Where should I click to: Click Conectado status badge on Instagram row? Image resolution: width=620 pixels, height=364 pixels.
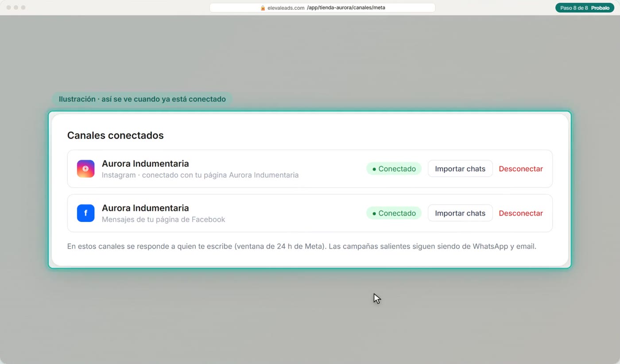coord(394,169)
